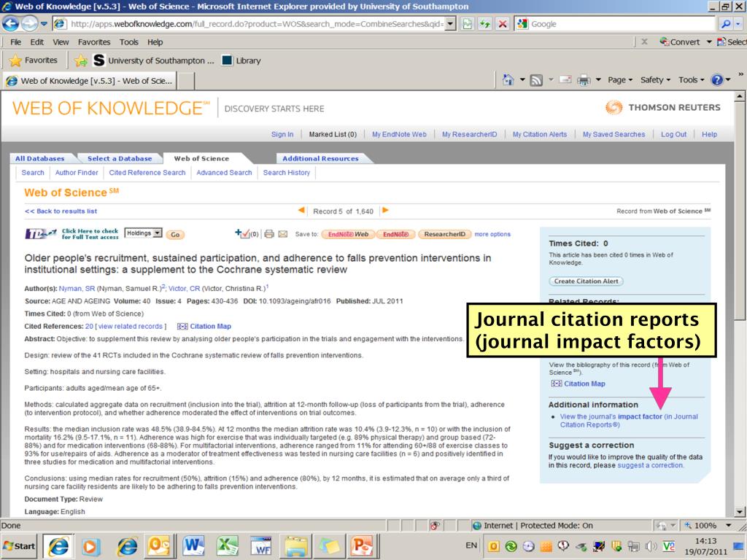The image size is (747, 560).
Task: Click the add to favorites bar star icon
Action: (80, 61)
